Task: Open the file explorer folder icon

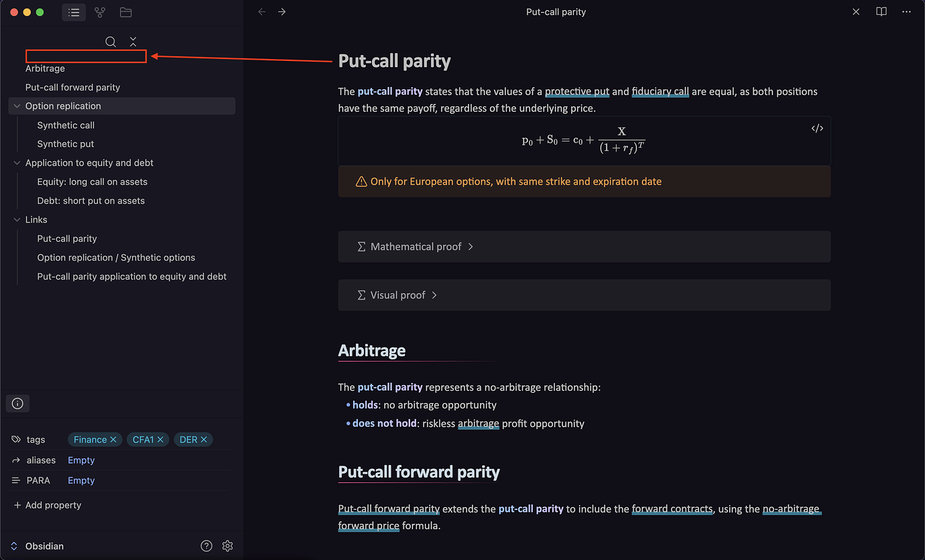Action: 125,11
